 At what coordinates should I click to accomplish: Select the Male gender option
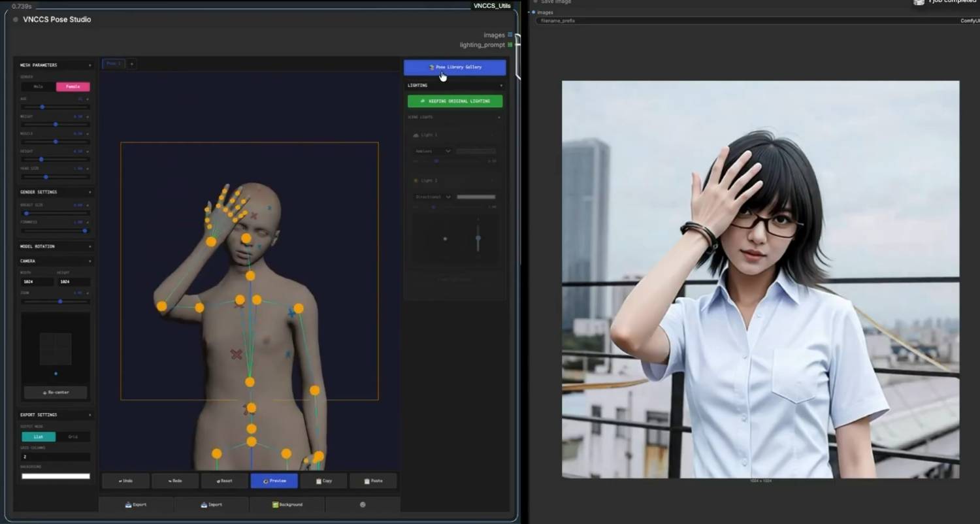pos(39,87)
